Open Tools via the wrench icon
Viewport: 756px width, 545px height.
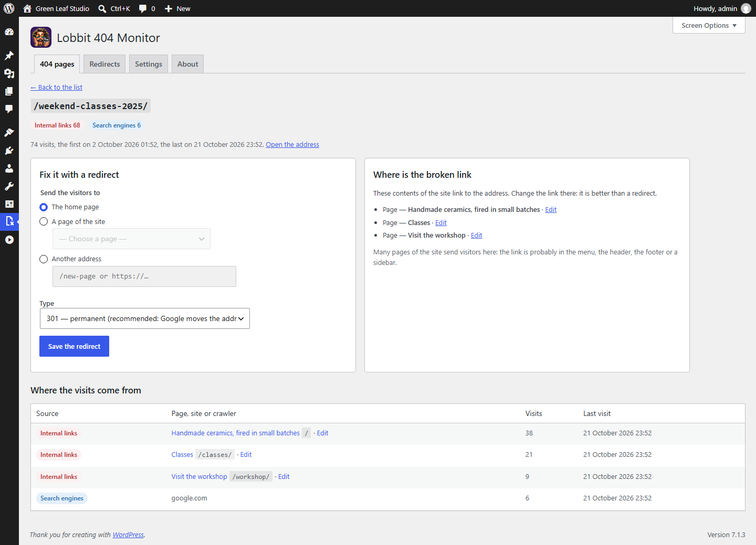[9, 186]
